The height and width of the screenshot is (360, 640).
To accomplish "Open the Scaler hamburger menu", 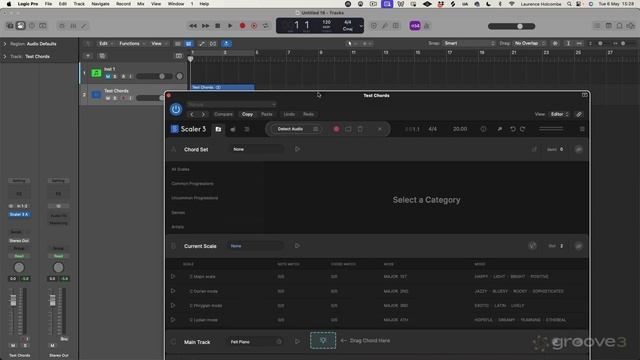I will (582, 129).
